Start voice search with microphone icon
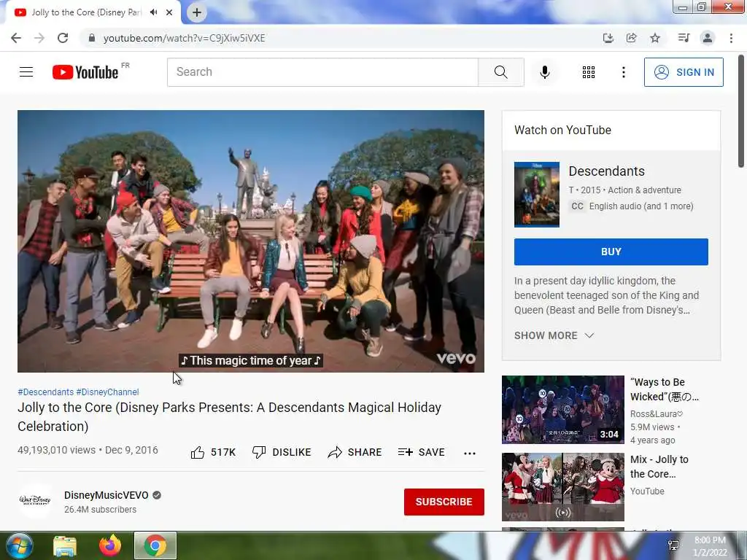The width and height of the screenshot is (747, 560). 544,72
